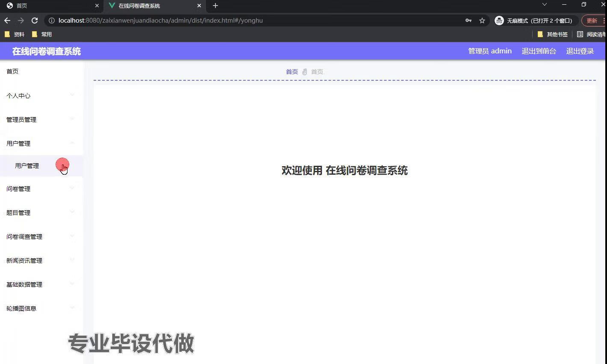The width and height of the screenshot is (607, 364).
Task: Select the 在线问卷调查系统 browser tab
Action: (155, 6)
